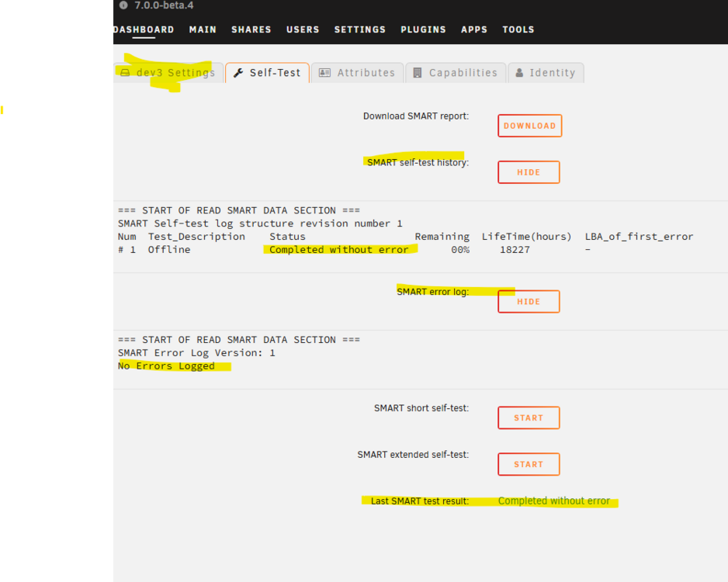Open the Shares page
Screen dimensions: 728x582
(251, 29)
